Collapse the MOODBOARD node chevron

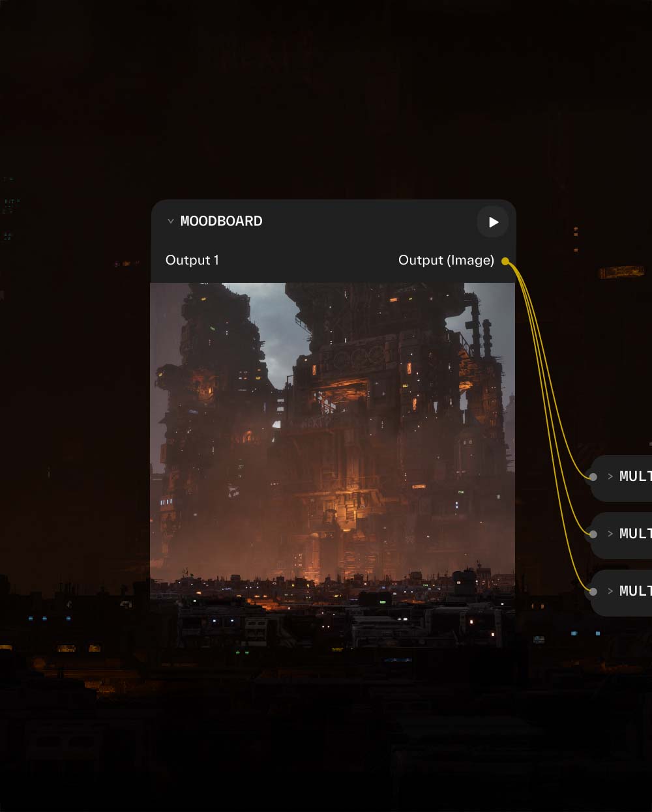pyautogui.click(x=171, y=222)
